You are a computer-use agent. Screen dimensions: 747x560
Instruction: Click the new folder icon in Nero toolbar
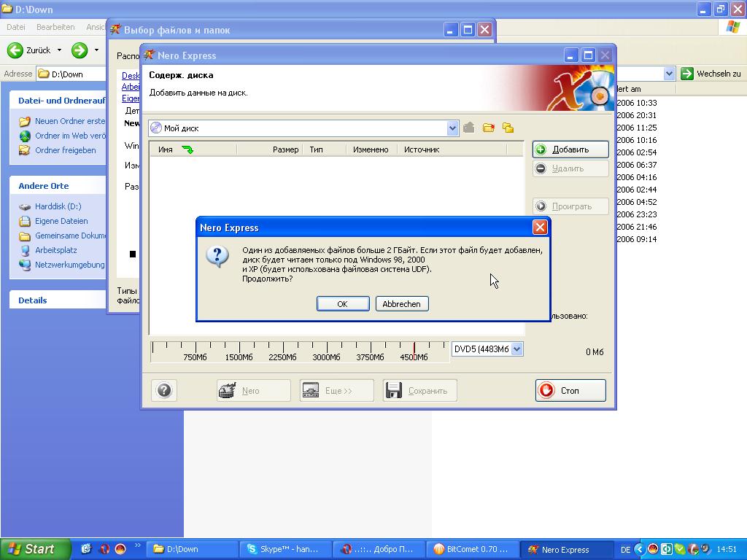tap(488, 128)
